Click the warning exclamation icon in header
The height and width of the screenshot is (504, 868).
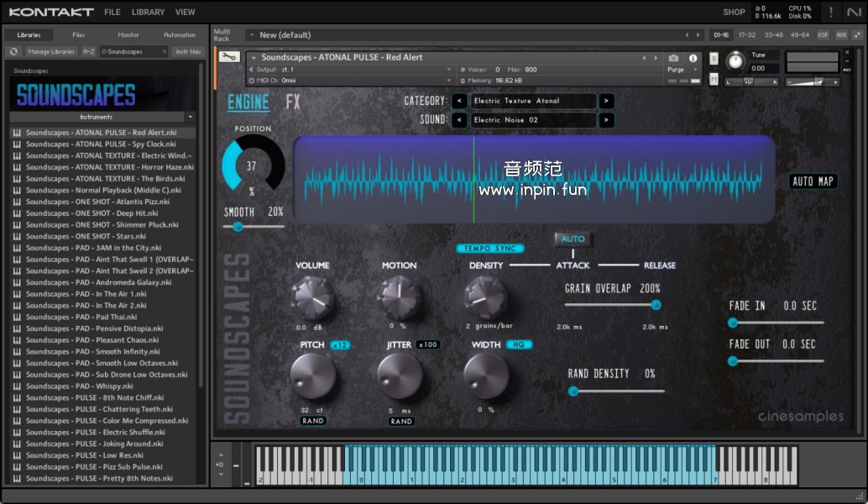(x=831, y=12)
